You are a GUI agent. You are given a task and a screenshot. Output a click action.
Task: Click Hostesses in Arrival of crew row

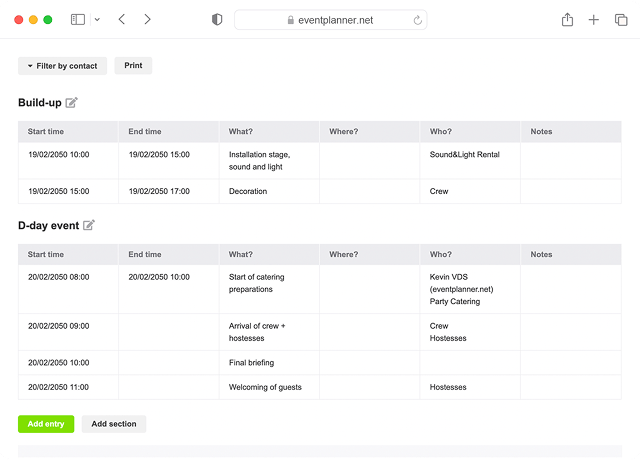coord(448,338)
